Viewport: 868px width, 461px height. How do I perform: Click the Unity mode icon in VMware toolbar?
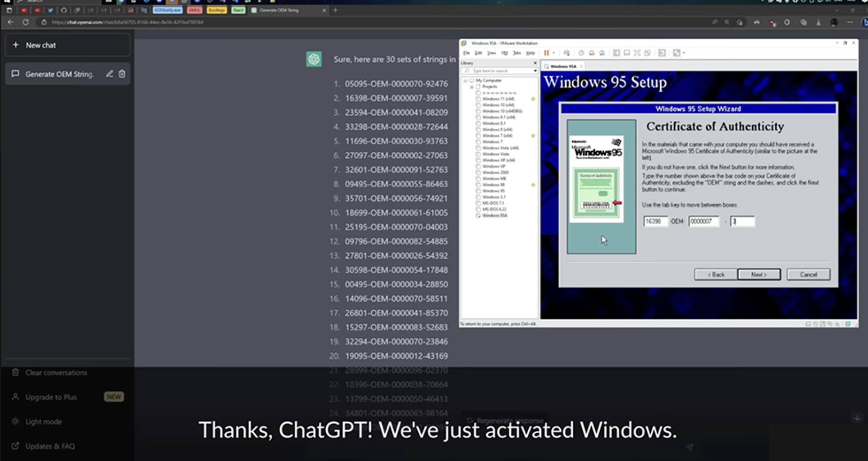647,53
